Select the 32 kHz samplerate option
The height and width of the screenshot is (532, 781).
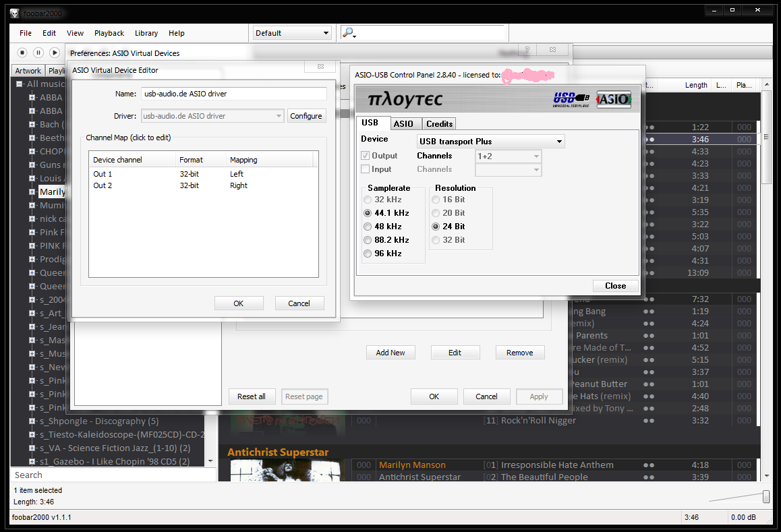[368, 200]
